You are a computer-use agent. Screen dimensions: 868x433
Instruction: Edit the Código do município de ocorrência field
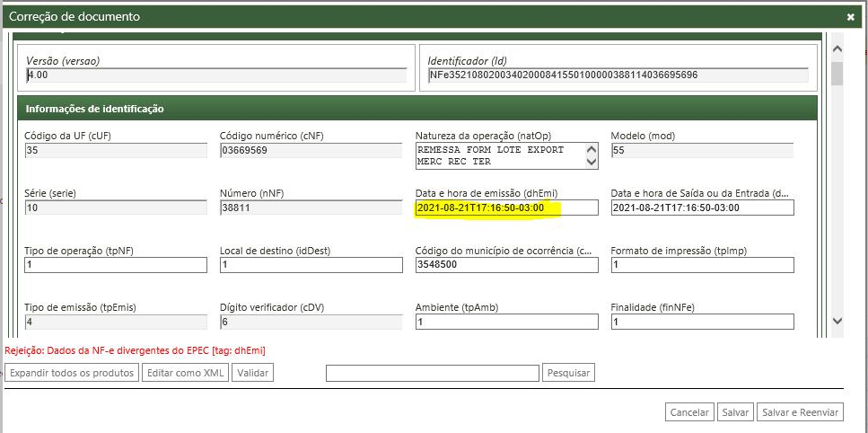click(506, 265)
